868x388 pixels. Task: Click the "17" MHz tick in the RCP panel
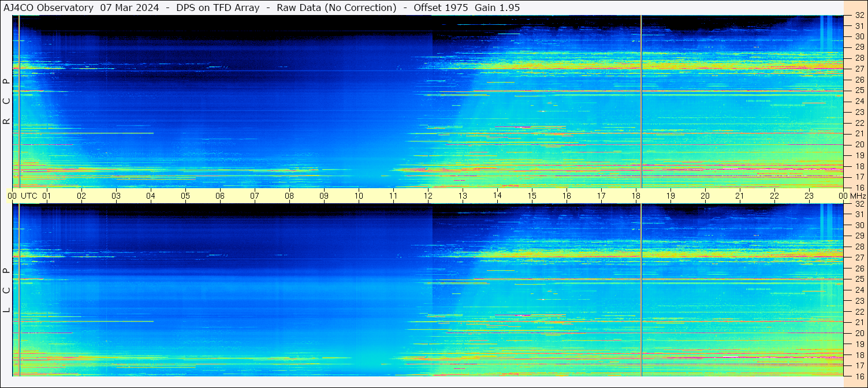point(859,177)
